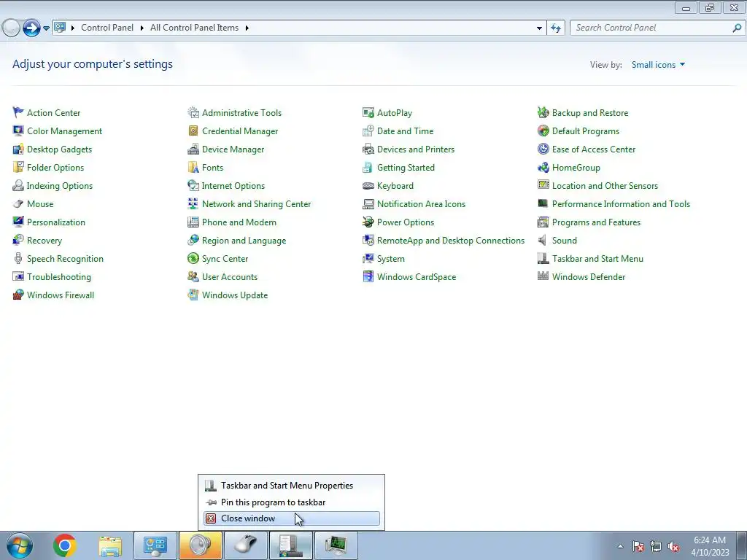Click the Date and Time icon

point(368,131)
